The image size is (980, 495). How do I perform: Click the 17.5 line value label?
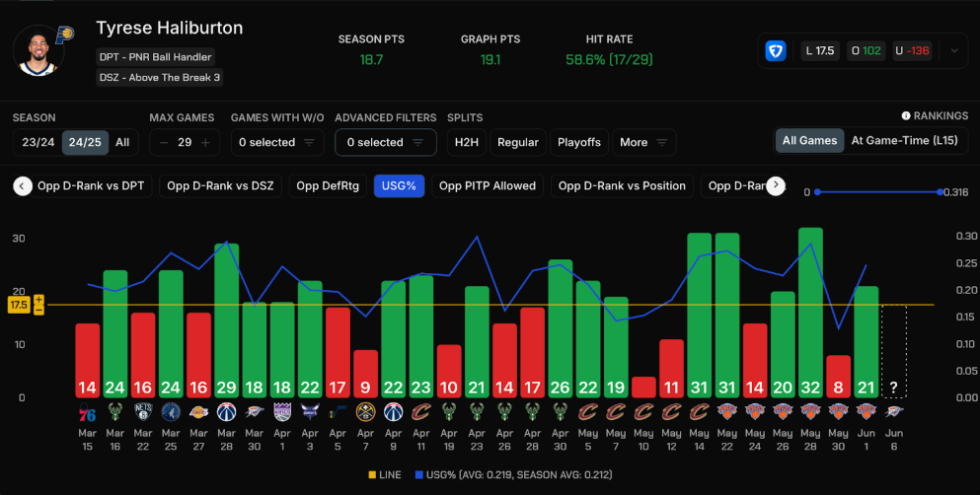(19, 305)
